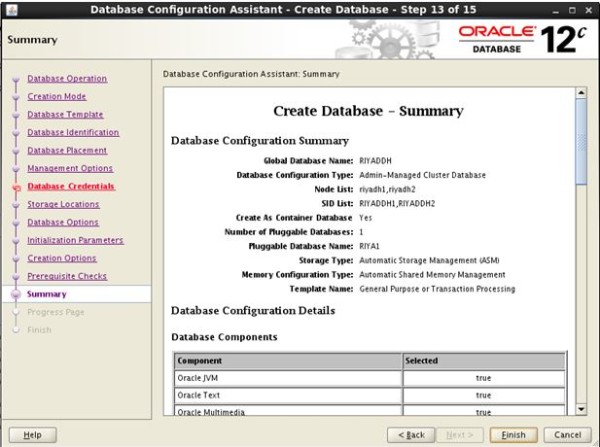Click the summary pane's scroll-down arrow
Image resolution: width=600 pixels, height=447 pixels.
point(581,409)
